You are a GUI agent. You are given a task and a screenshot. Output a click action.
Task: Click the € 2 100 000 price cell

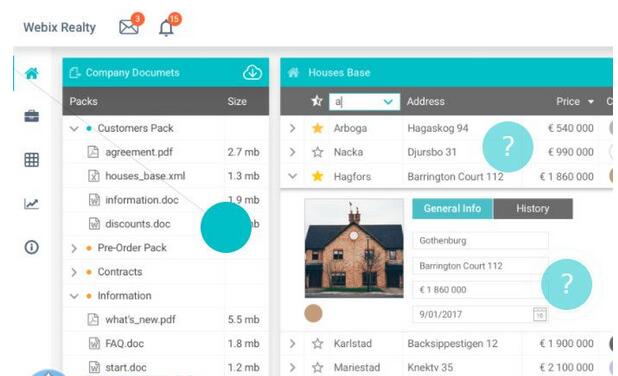coord(566,368)
